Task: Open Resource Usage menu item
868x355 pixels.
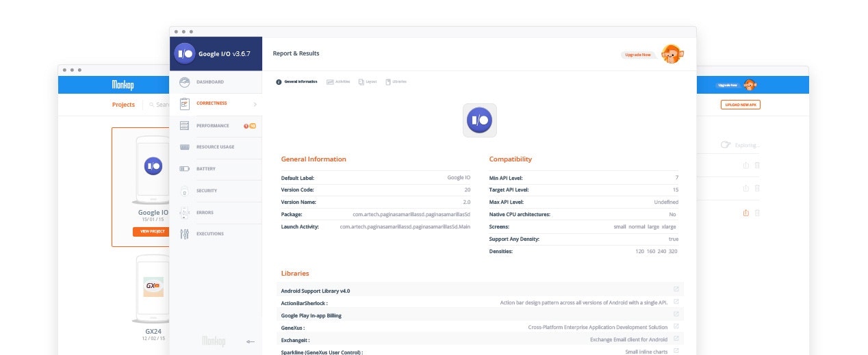Action: (x=216, y=147)
